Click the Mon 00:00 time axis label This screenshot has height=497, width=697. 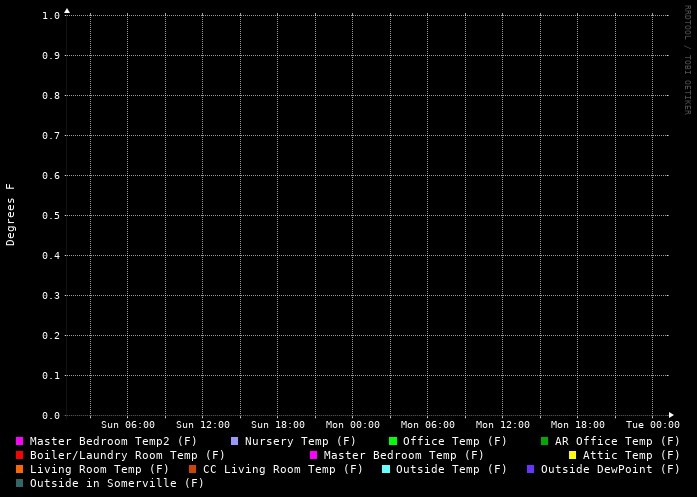click(352, 425)
